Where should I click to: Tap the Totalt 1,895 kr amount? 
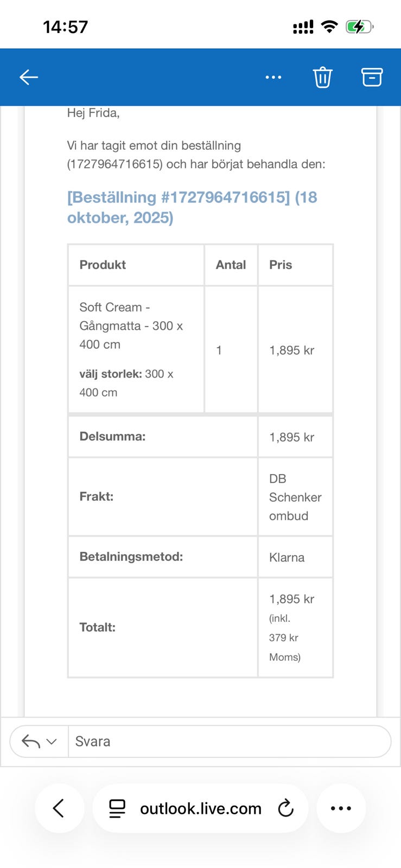pos(291,599)
